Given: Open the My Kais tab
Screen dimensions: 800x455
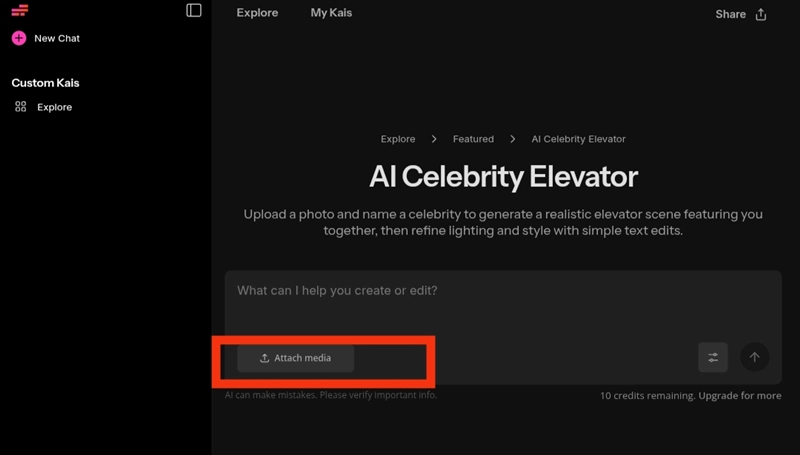Looking at the screenshot, I should (331, 13).
